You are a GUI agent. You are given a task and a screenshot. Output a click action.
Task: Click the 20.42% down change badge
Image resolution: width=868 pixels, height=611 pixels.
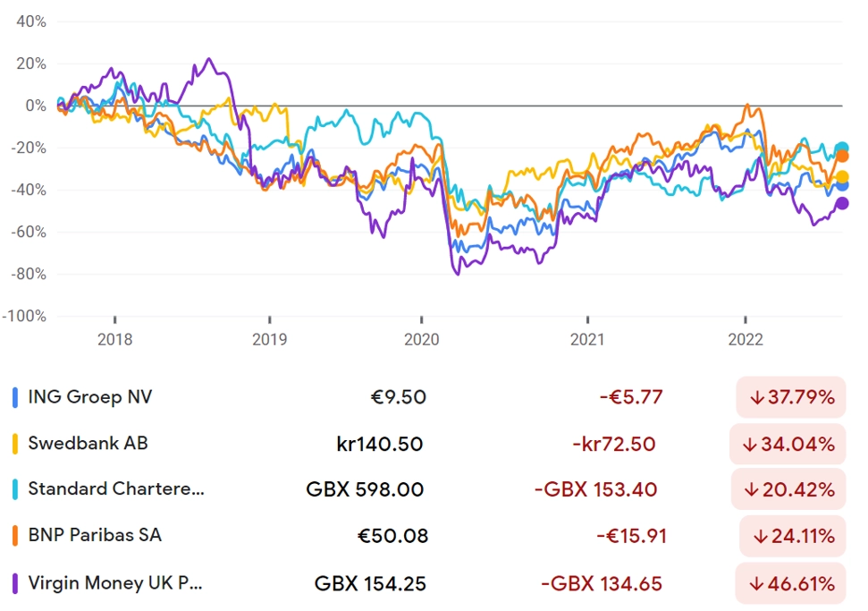coord(788,489)
